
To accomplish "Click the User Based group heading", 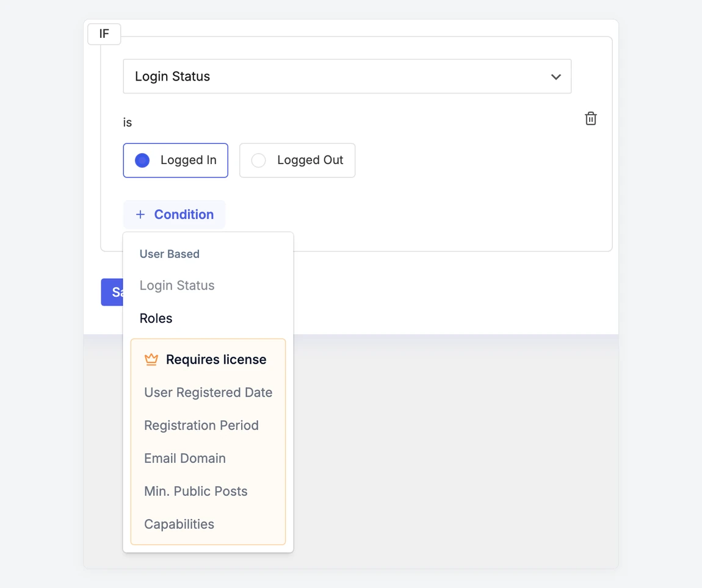I will point(170,254).
